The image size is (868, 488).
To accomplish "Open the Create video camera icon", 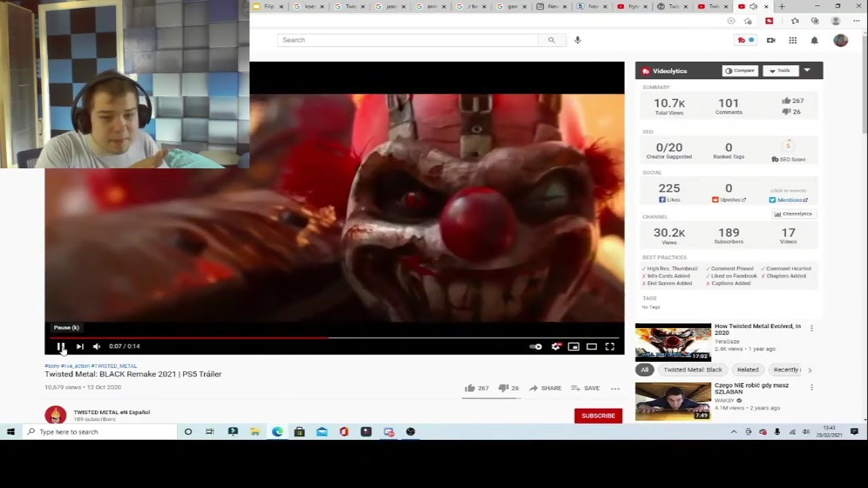I will [771, 40].
